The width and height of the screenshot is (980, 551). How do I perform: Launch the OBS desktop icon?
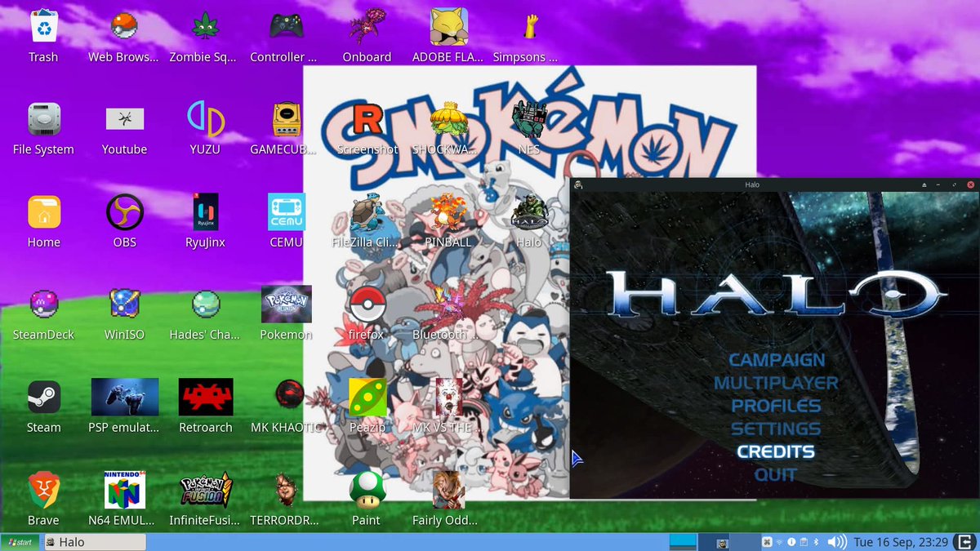point(125,212)
